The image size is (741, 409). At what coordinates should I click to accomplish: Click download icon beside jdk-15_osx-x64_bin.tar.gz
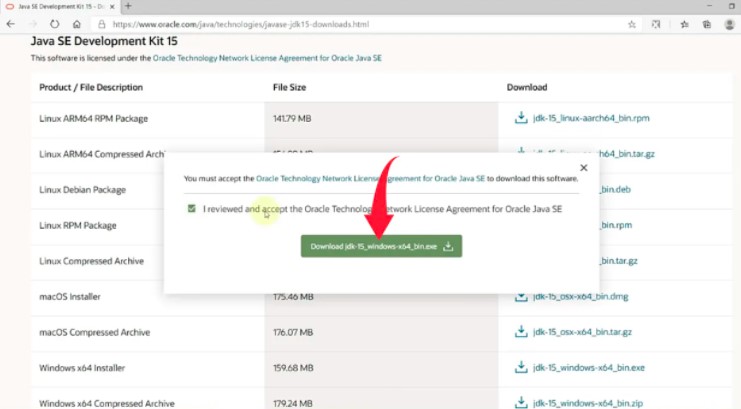click(520, 332)
